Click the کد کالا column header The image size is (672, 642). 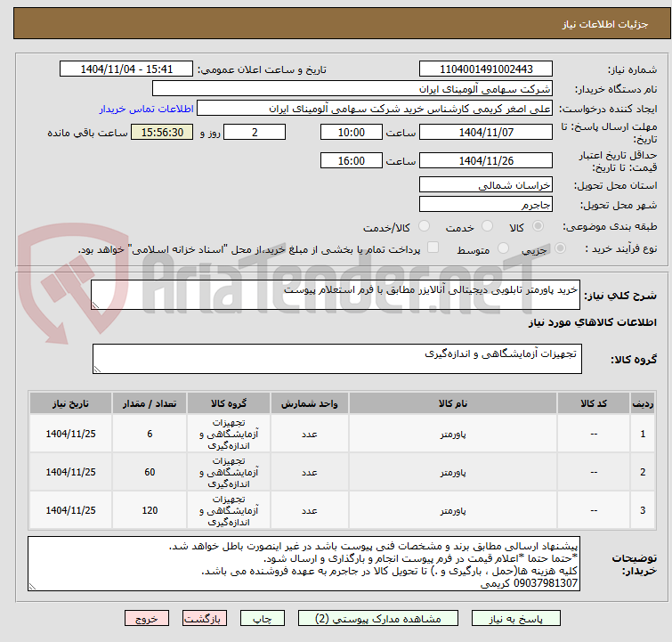pyautogui.click(x=594, y=403)
